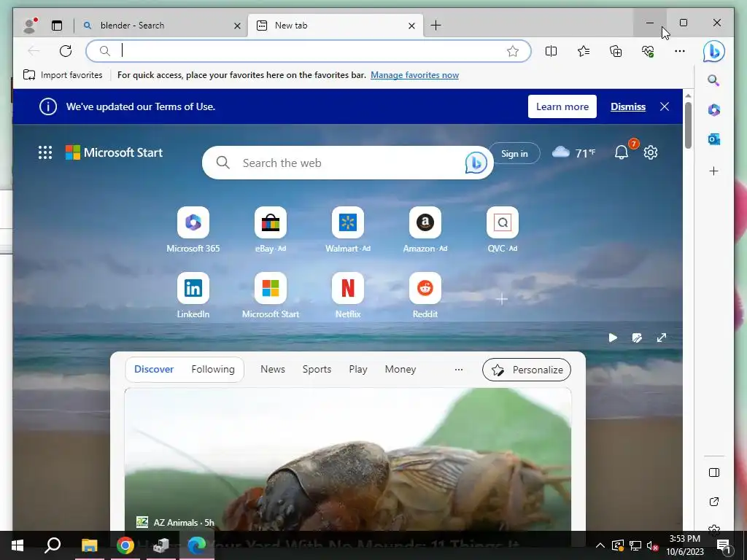Viewport: 747px width, 560px height.
Task: Open File Explorer from the taskbar
Action: coord(89,545)
